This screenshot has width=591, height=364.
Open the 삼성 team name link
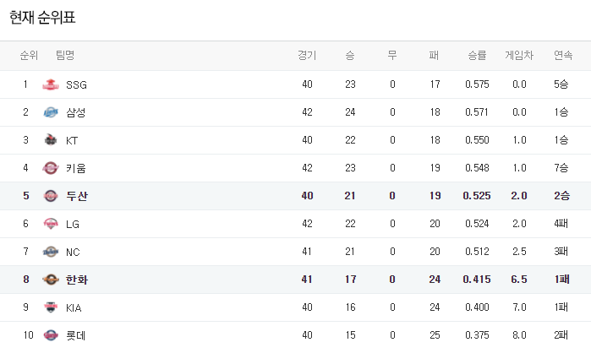point(76,112)
